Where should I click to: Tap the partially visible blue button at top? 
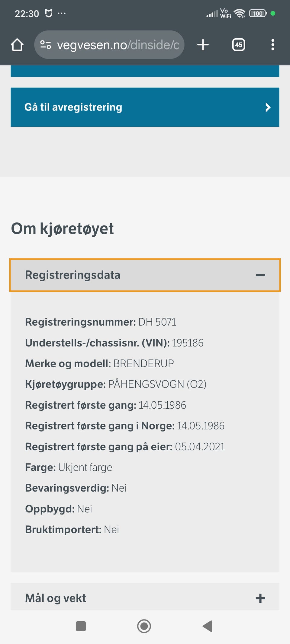tap(145, 71)
